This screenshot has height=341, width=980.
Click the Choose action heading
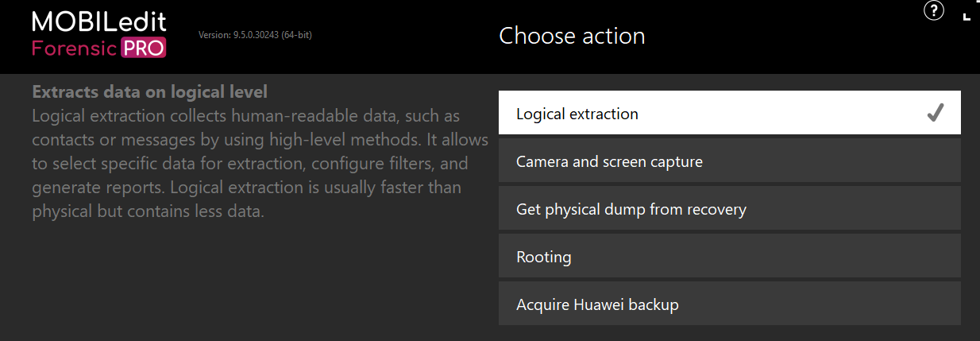[572, 36]
